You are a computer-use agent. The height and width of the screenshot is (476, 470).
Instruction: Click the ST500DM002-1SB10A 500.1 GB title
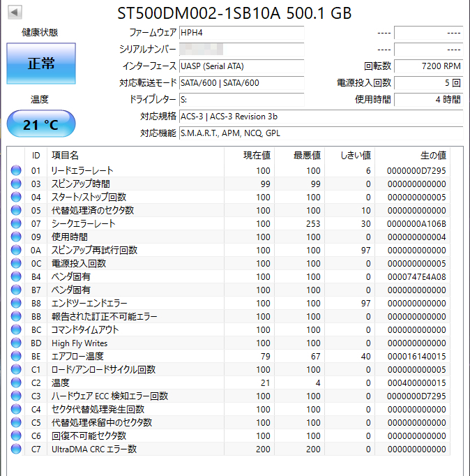pyautogui.click(x=234, y=13)
